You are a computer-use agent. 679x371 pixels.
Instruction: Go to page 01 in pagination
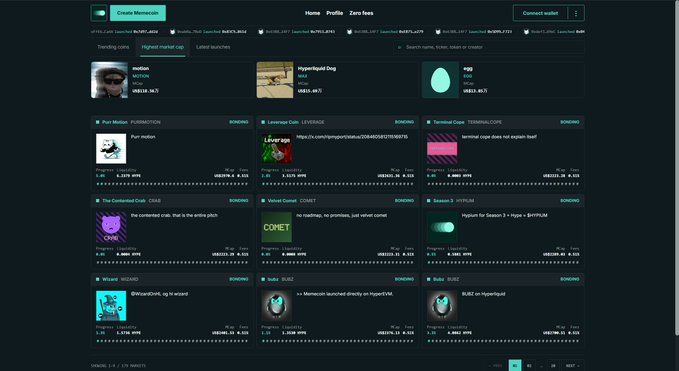pos(515,365)
